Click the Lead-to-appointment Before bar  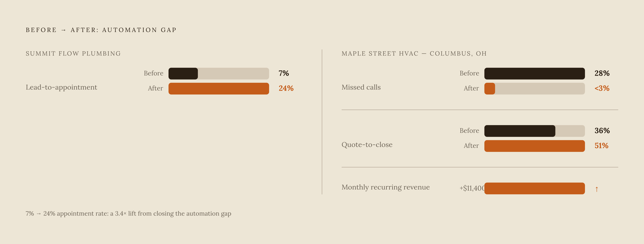[x=219, y=73]
